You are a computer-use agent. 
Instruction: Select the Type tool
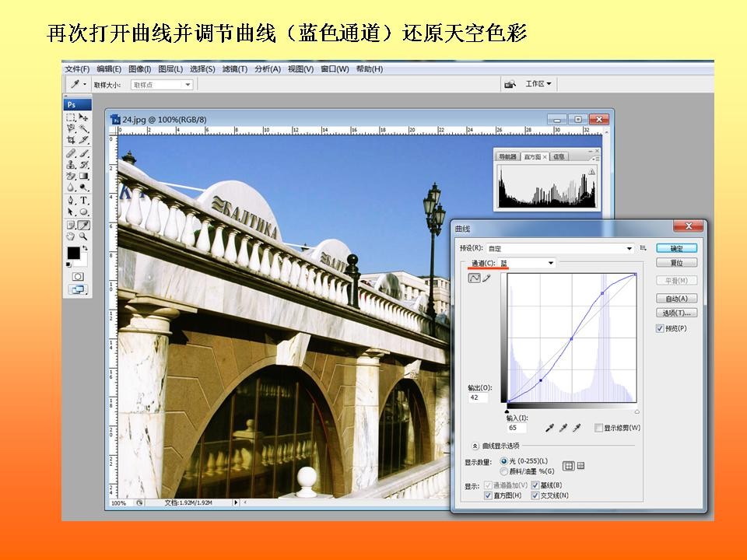click(84, 201)
